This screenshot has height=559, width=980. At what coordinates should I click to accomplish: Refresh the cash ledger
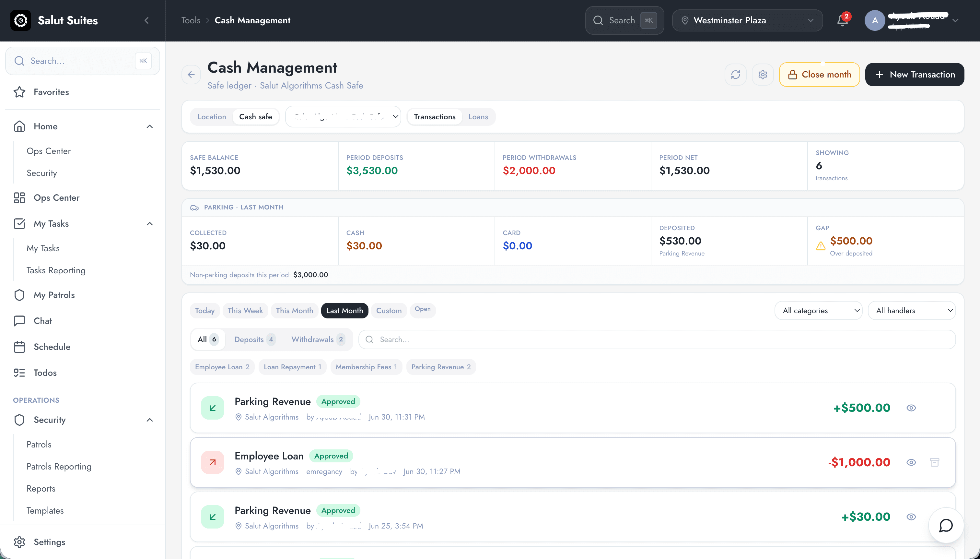pyautogui.click(x=736, y=75)
